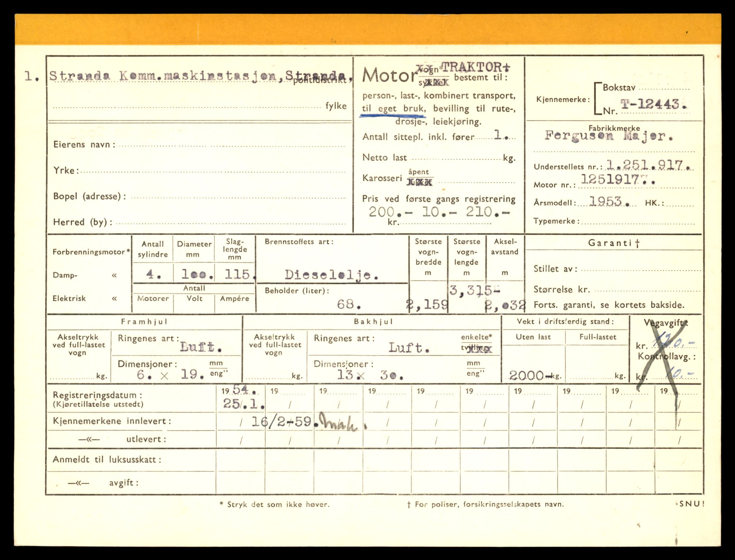735x560 pixels.
Task: Select front wheel tyre type 'Luft.'
Action: tap(201, 347)
